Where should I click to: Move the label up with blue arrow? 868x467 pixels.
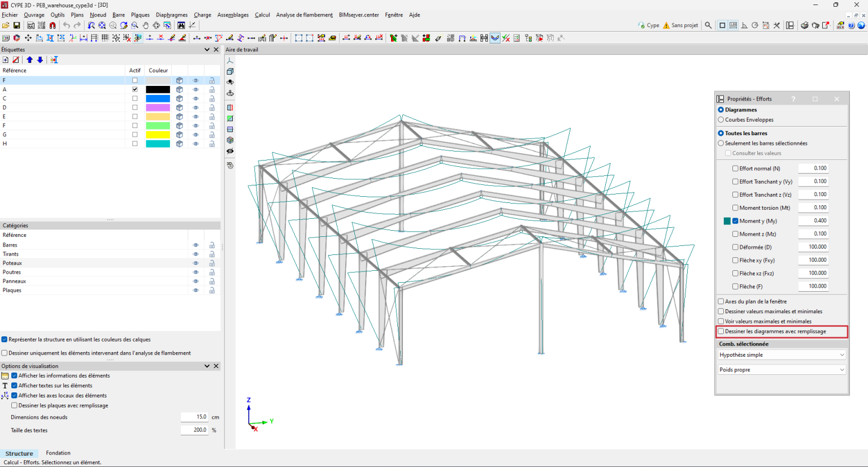click(29, 60)
